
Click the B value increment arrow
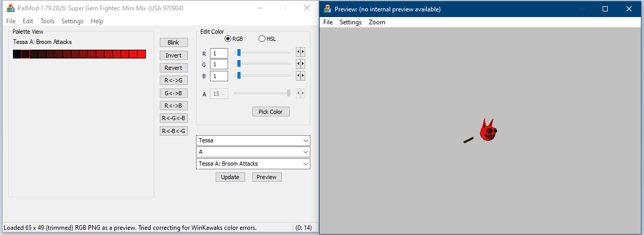[x=303, y=76]
